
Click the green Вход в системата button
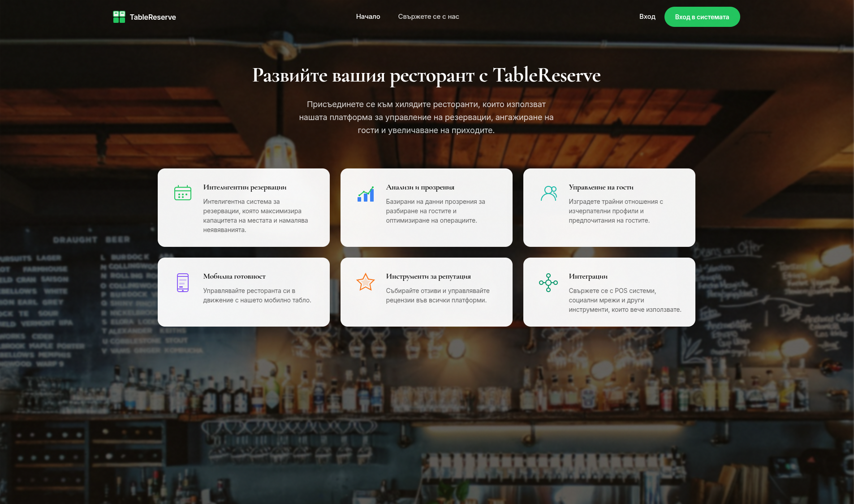pos(702,17)
